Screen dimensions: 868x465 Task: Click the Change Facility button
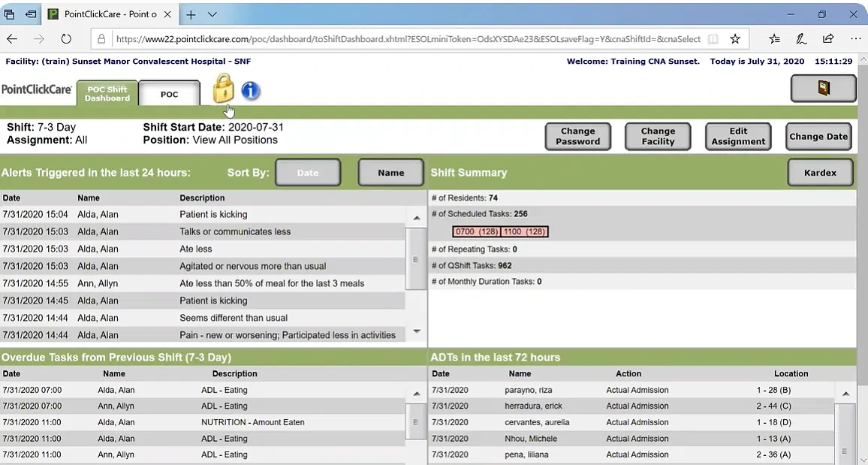click(x=658, y=136)
